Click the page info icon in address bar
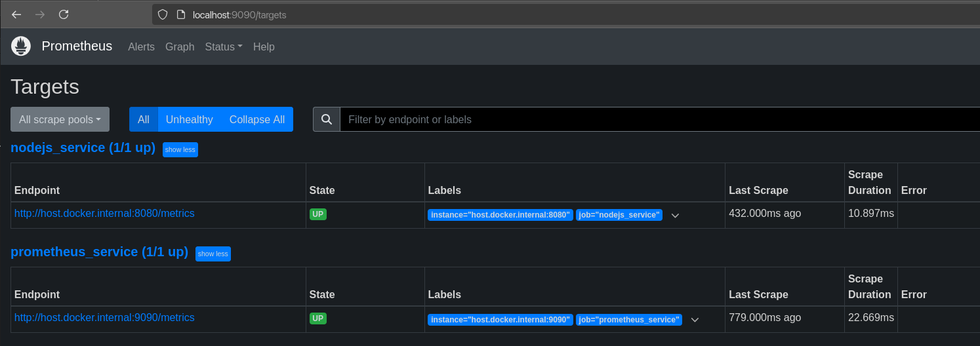Viewport: 980px width, 346px height. [x=181, y=14]
